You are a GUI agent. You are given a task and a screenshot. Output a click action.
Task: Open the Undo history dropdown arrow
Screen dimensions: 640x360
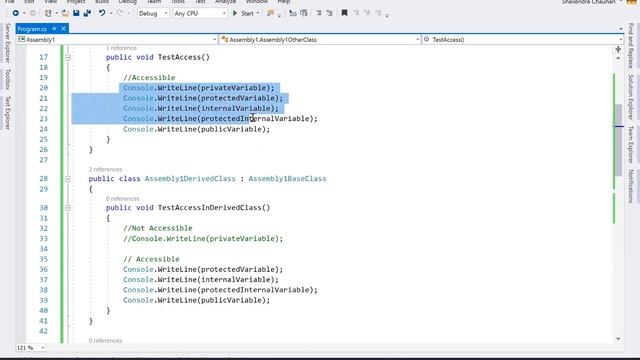click(111, 13)
